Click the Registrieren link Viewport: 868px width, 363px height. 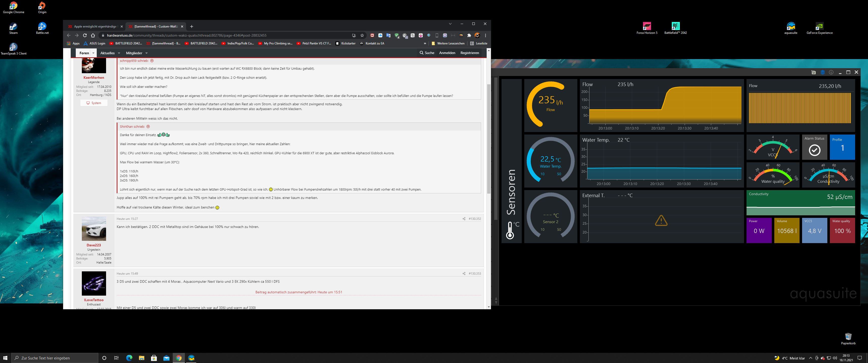point(469,53)
